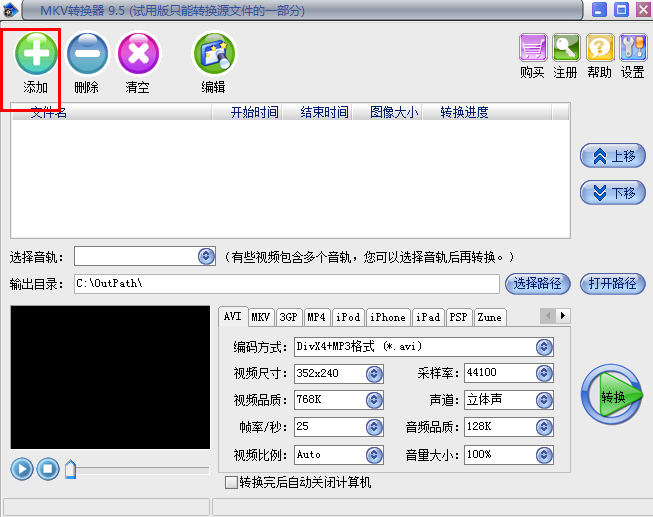Switch to the MP4 tab
Viewport: 653px width, 517px height.
click(x=317, y=317)
